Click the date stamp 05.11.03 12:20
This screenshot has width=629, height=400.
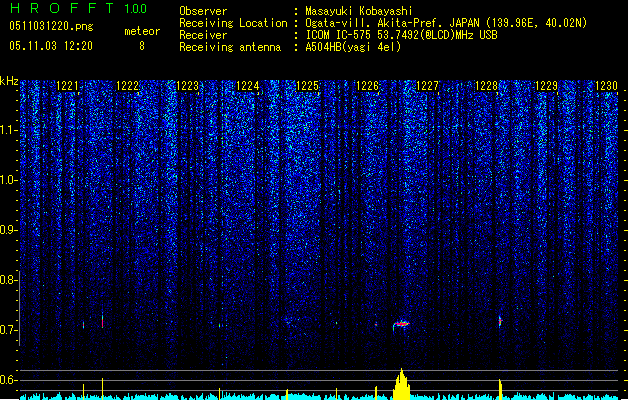[x=51, y=46]
